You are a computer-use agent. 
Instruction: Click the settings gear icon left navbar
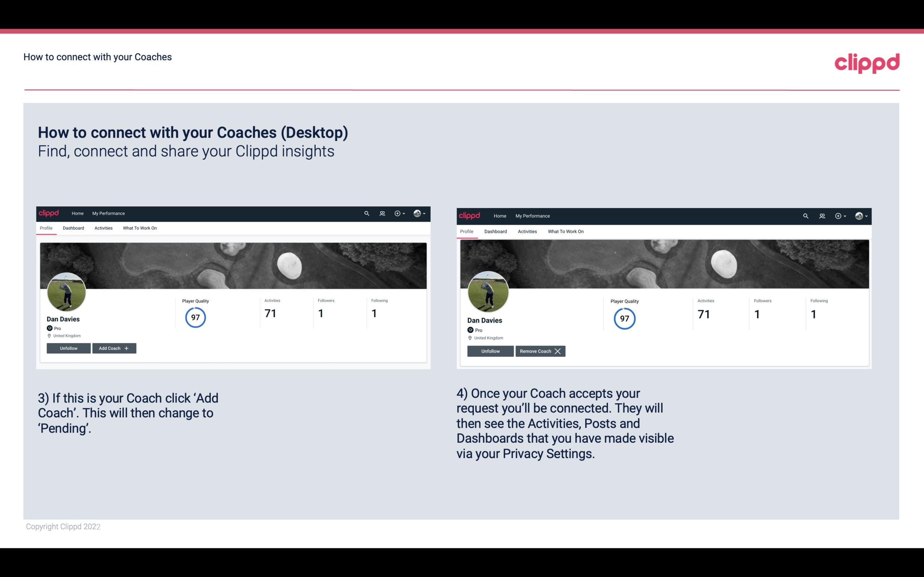tap(398, 214)
